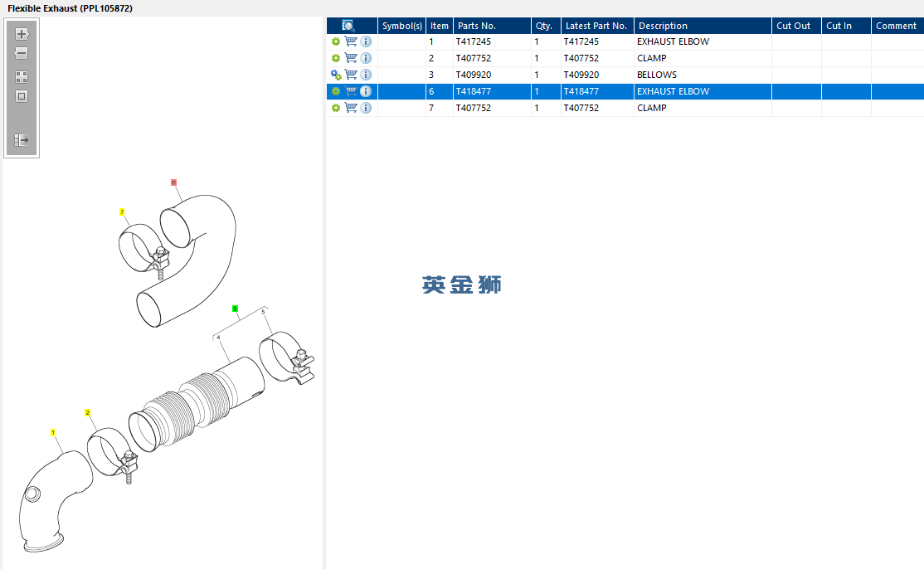The image size is (924, 569).
Task: Select callout 3 on the diagram
Action: 235,309
